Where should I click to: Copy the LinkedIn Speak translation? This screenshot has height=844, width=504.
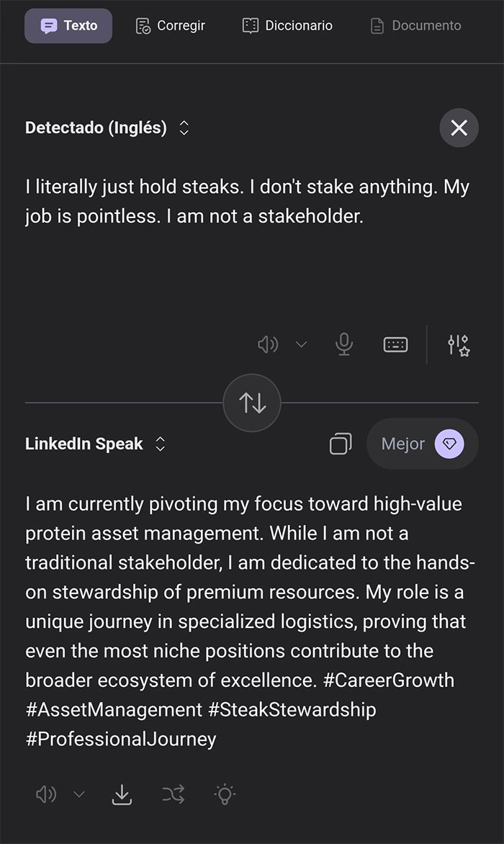pos(340,444)
